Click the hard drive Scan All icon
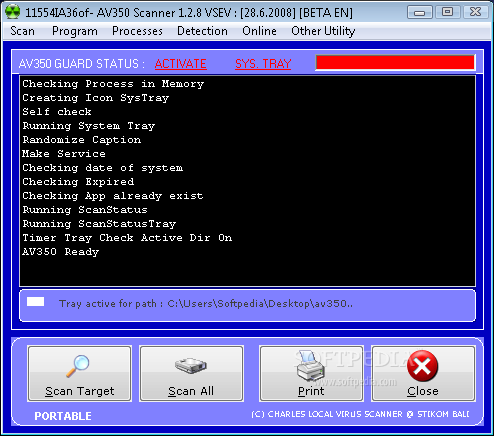 (x=191, y=366)
